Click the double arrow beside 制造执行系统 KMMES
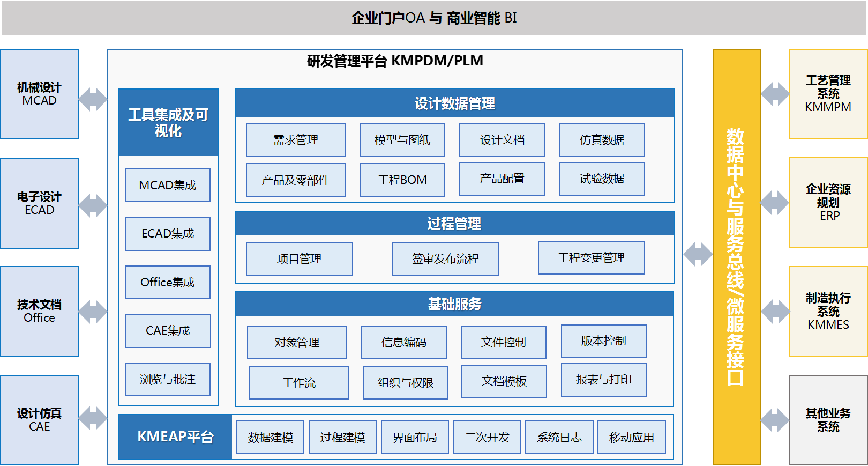 (775, 312)
